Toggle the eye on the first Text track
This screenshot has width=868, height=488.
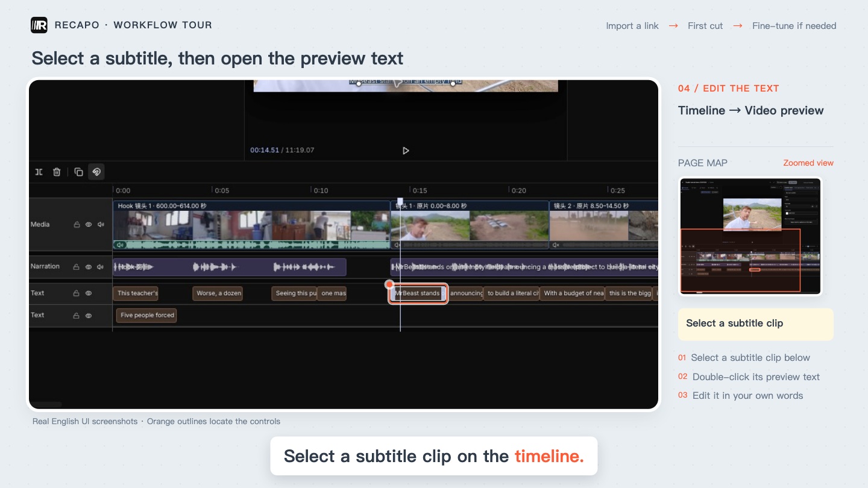click(x=89, y=293)
